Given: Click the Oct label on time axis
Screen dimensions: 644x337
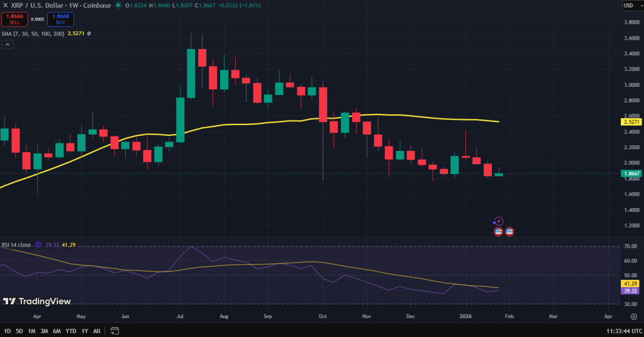Looking at the screenshot, I should point(323,316).
